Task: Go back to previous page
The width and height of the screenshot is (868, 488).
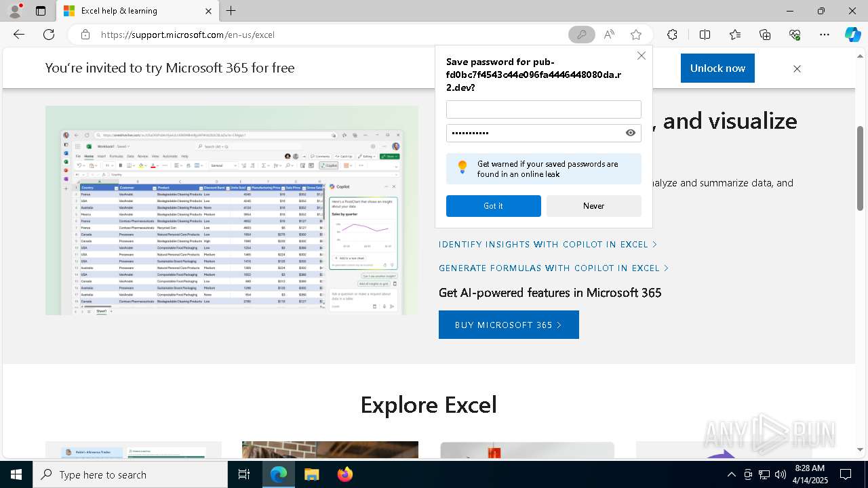Action: pos(19,35)
